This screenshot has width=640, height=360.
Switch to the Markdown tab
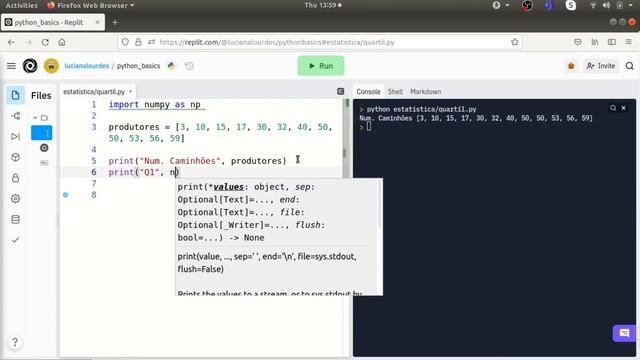pos(425,91)
